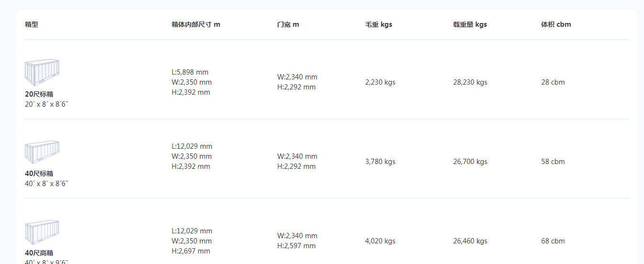Select the 箱型 column header

tap(32, 24)
